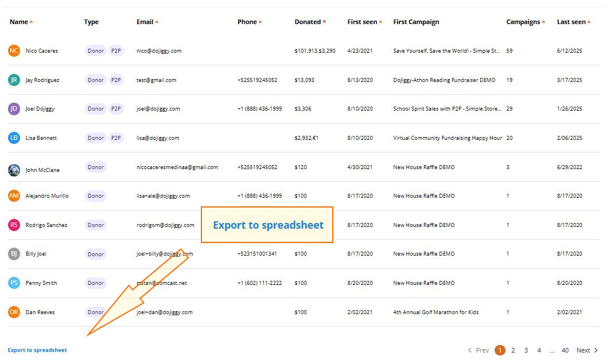Click the Export to spreadsheet button
Viewport: 614px width, 364px height.
click(x=266, y=225)
